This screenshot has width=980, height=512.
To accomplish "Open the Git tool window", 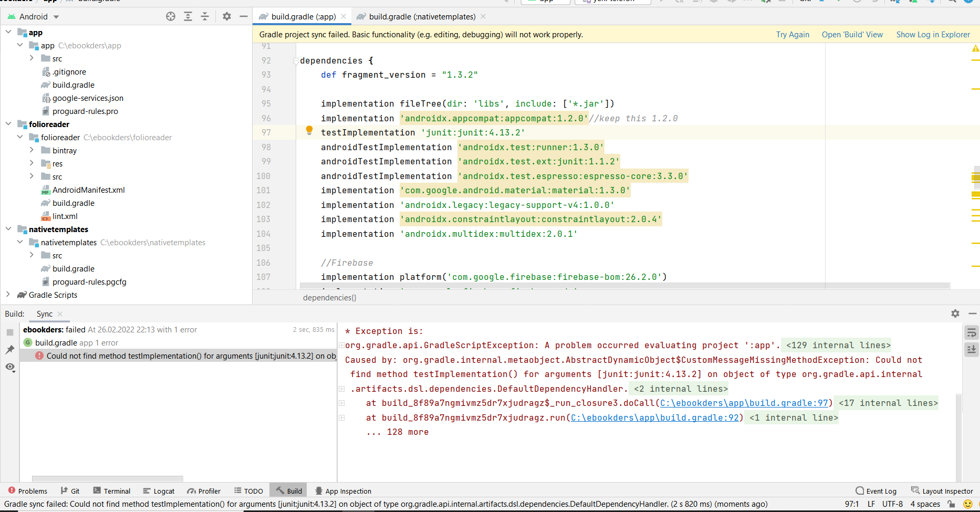I will (x=70, y=491).
